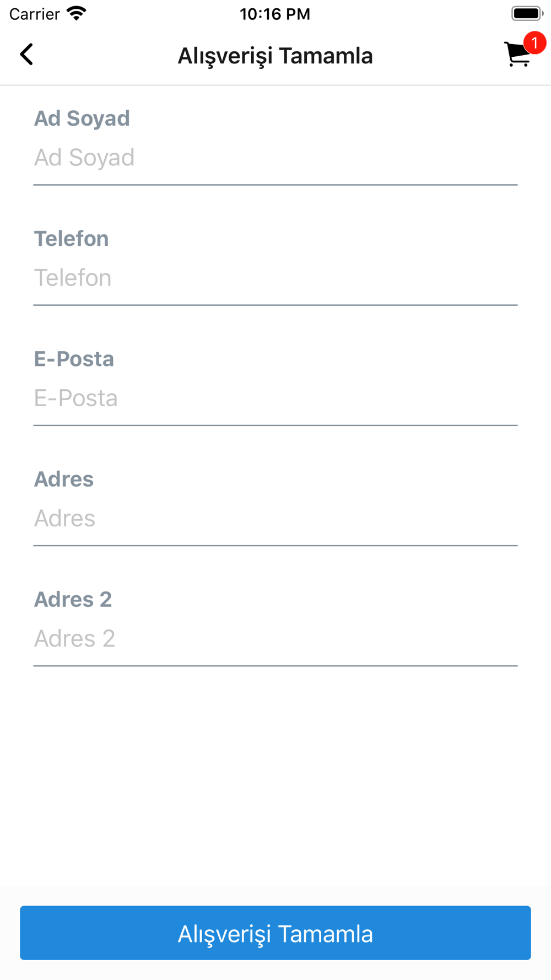Tap the Alışverişi Tamamla header title

(275, 56)
